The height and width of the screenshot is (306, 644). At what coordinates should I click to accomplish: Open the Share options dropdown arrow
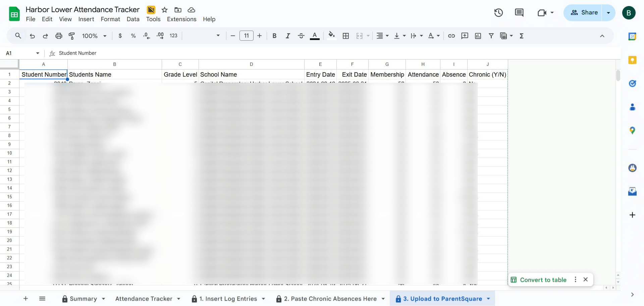[608, 13]
